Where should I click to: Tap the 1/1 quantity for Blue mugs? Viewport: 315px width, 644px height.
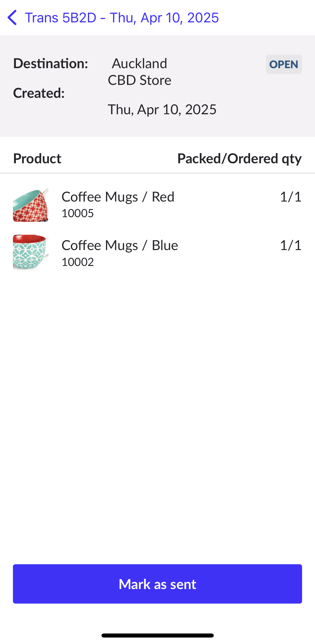click(x=290, y=245)
